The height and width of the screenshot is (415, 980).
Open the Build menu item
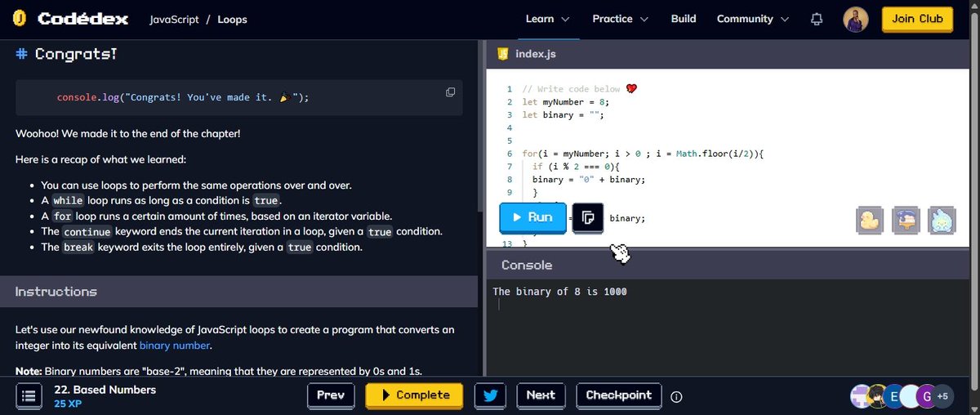click(684, 19)
